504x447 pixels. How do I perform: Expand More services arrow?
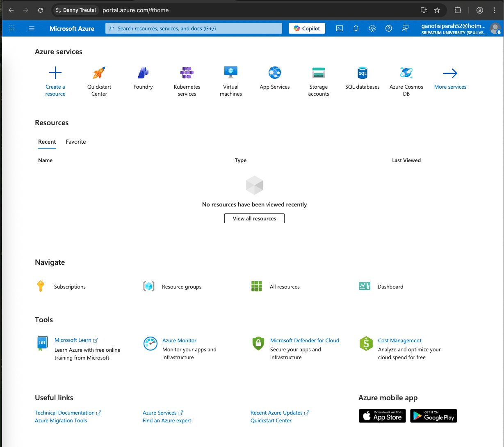[450, 73]
